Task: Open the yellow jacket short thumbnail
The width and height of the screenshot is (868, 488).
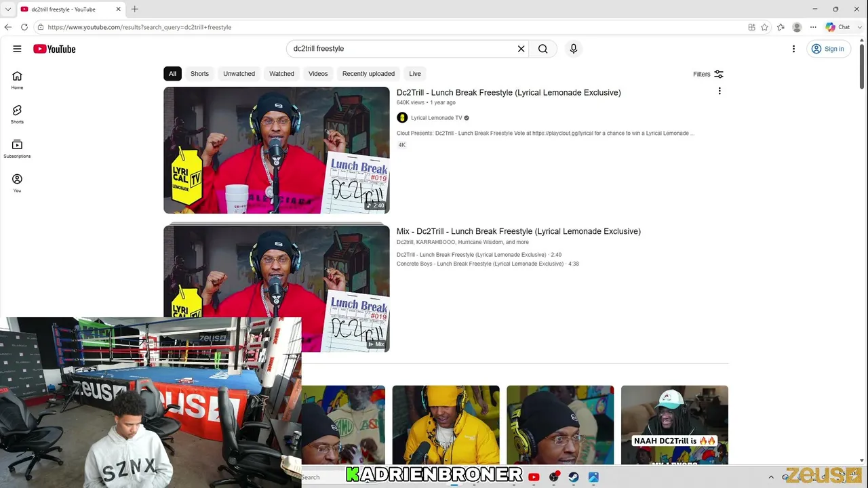Action: 446,425
